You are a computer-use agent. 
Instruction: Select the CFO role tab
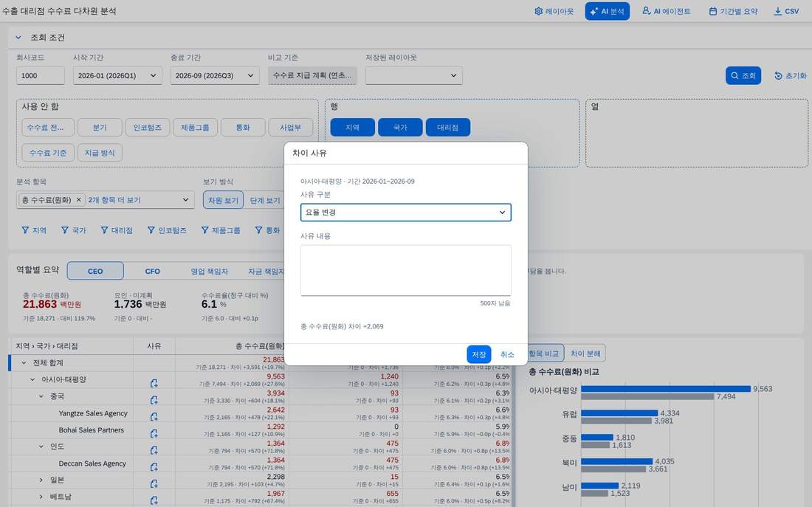click(152, 271)
